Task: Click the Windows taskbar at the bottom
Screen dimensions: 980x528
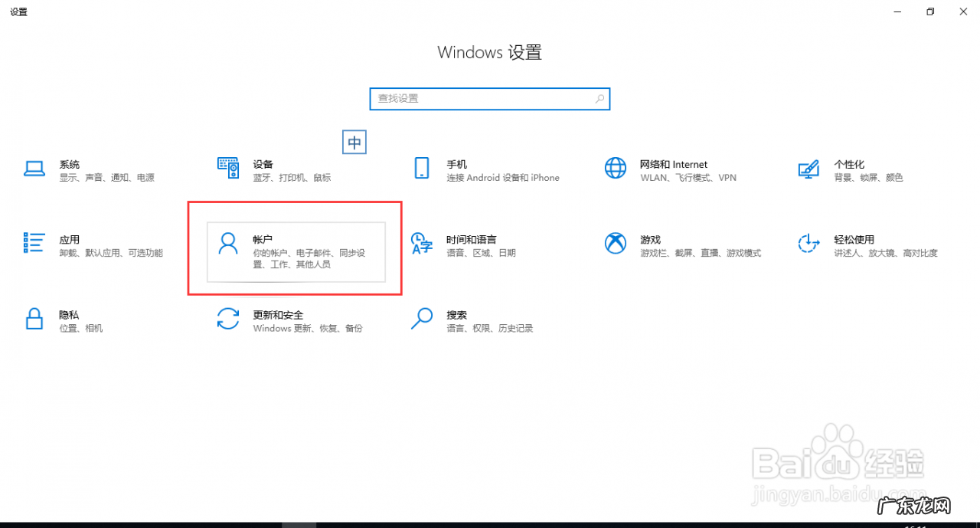Action: (490, 525)
